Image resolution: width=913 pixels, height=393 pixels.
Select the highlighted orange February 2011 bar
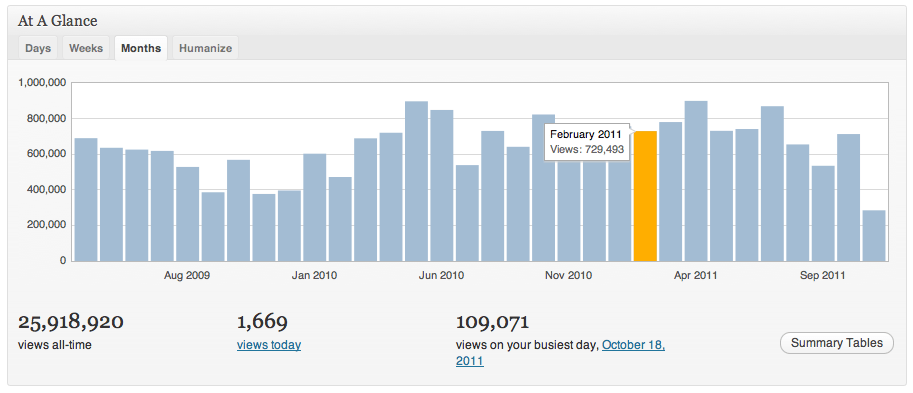645,196
